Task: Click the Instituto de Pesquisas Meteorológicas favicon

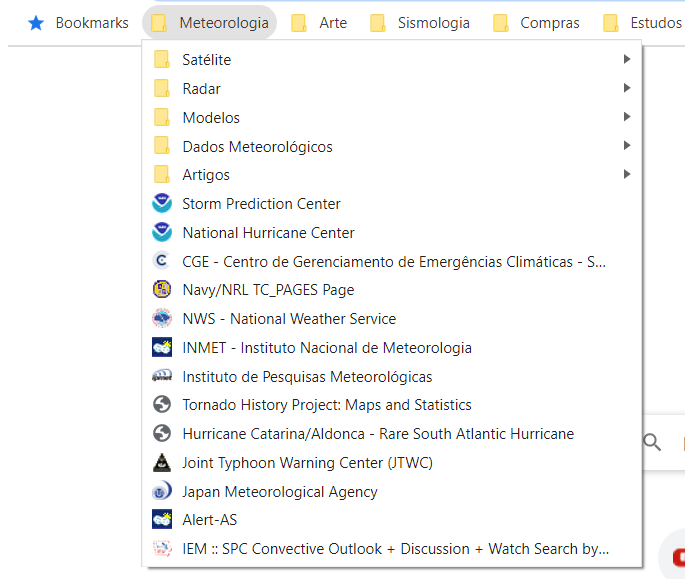Action: tap(162, 376)
